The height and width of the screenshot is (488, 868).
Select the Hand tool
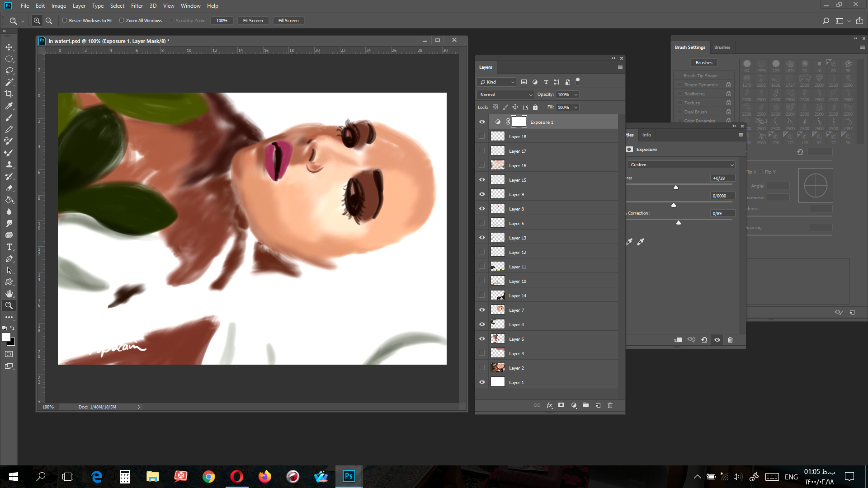point(9,294)
